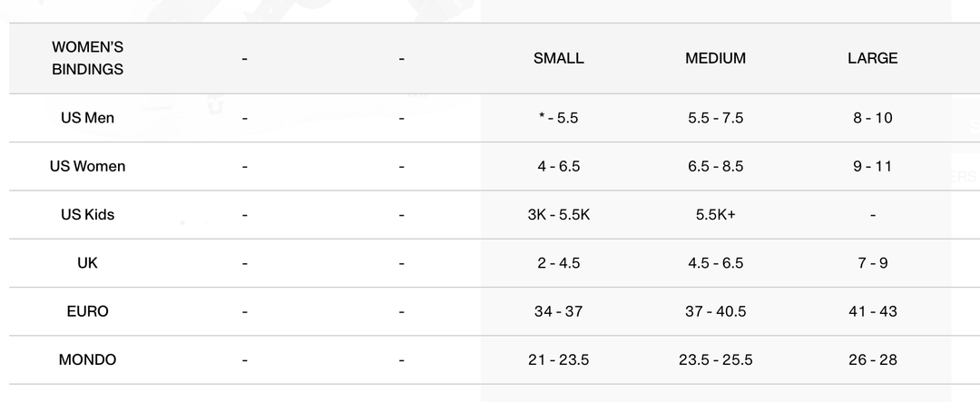
Task: Click the US Kids "5.5K+" medium cell
Action: [715, 215]
